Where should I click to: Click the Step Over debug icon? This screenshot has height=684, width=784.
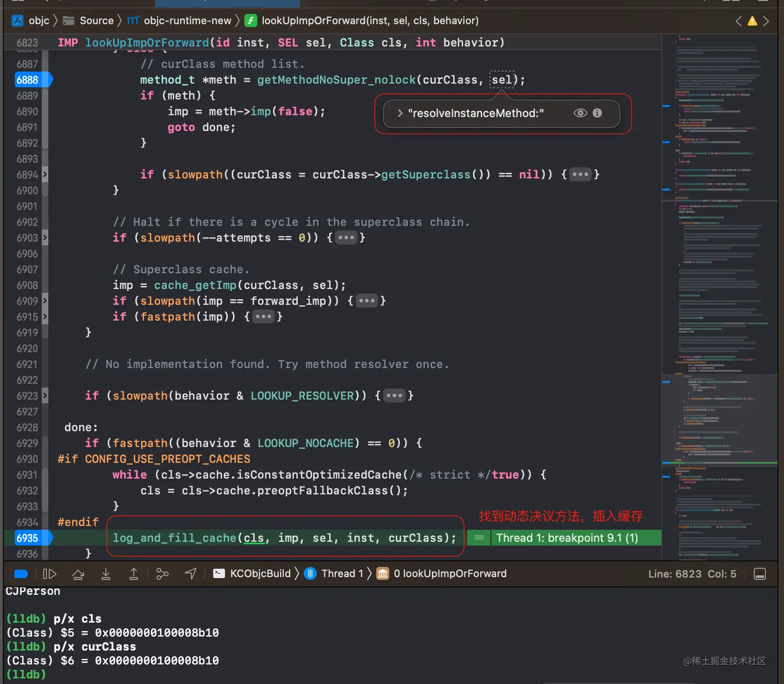[x=78, y=574]
